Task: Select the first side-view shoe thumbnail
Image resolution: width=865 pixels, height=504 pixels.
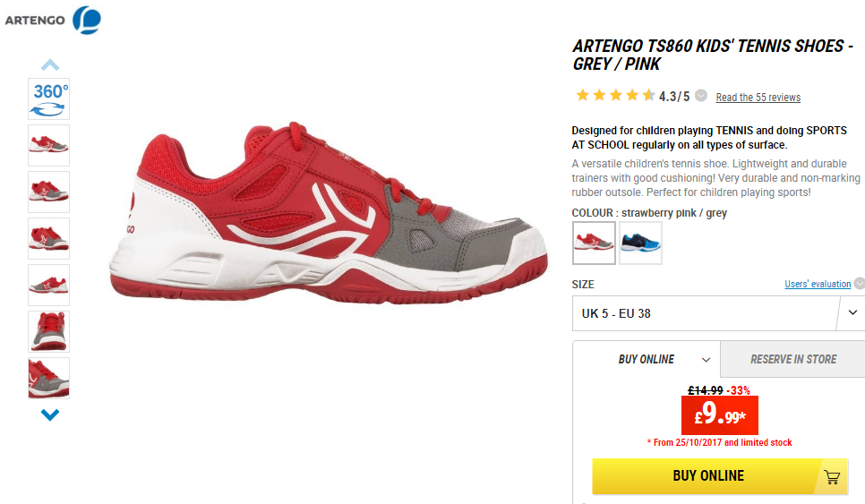Action: (x=49, y=145)
